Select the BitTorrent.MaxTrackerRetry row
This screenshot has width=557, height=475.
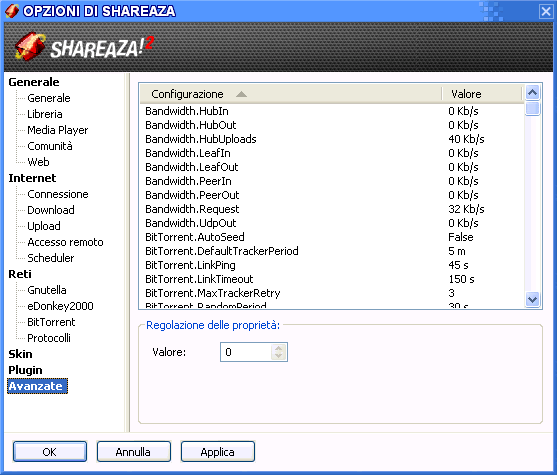click(x=332, y=293)
